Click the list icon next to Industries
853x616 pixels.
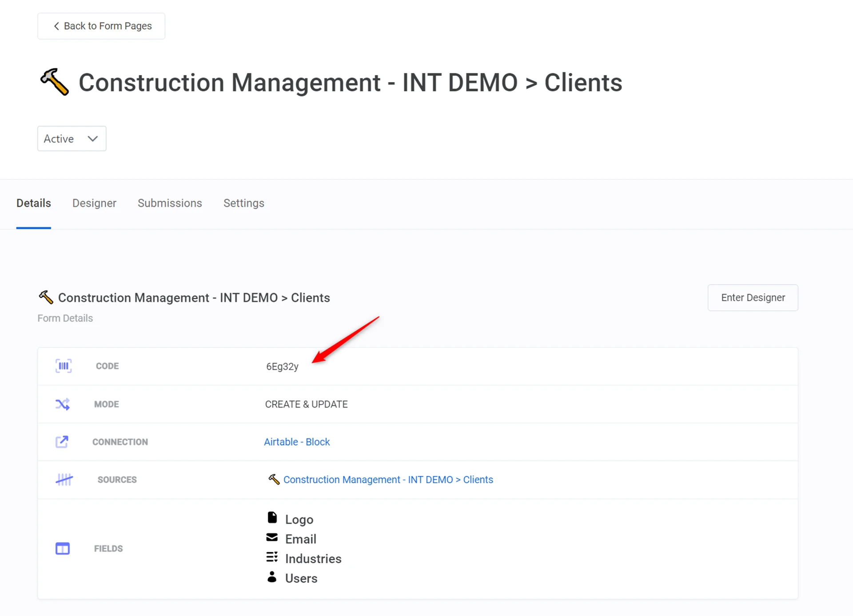272,557
